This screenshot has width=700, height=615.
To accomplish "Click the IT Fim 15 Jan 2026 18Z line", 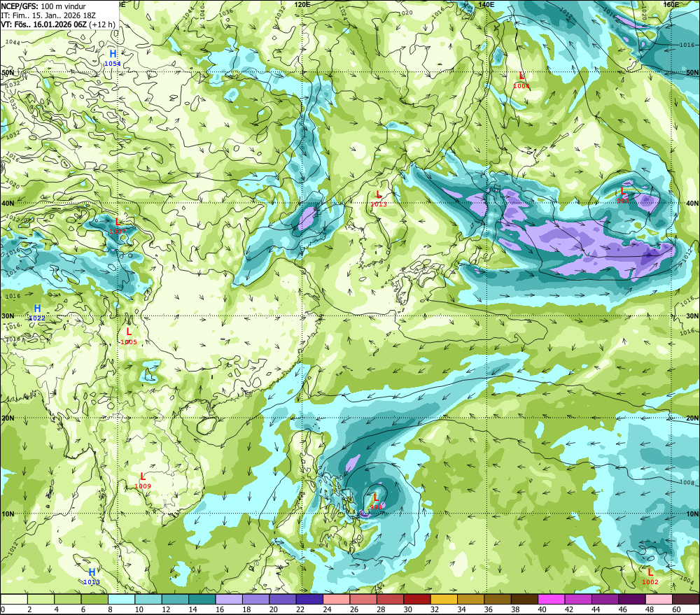I will pyautogui.click(x=48, y=15).
